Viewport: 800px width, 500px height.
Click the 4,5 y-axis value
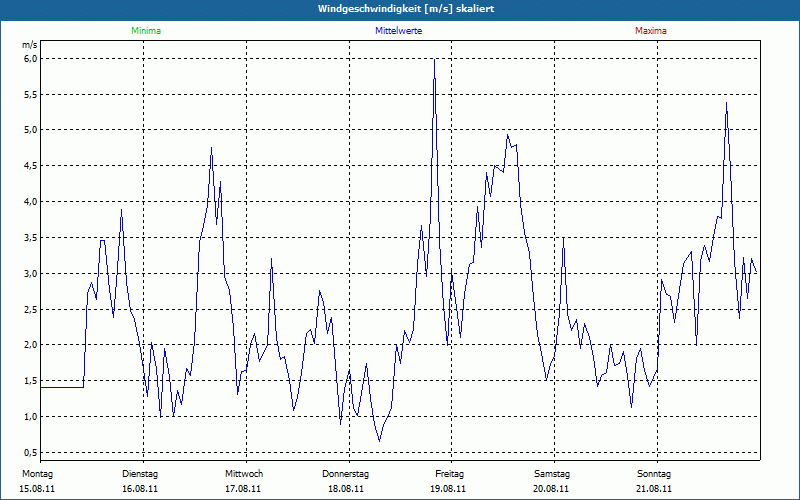31,165
